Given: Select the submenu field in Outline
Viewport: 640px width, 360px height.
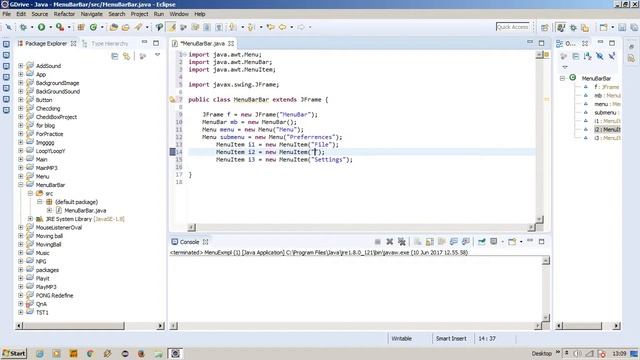Looking at the screenshot, I should tap(606, 112).
